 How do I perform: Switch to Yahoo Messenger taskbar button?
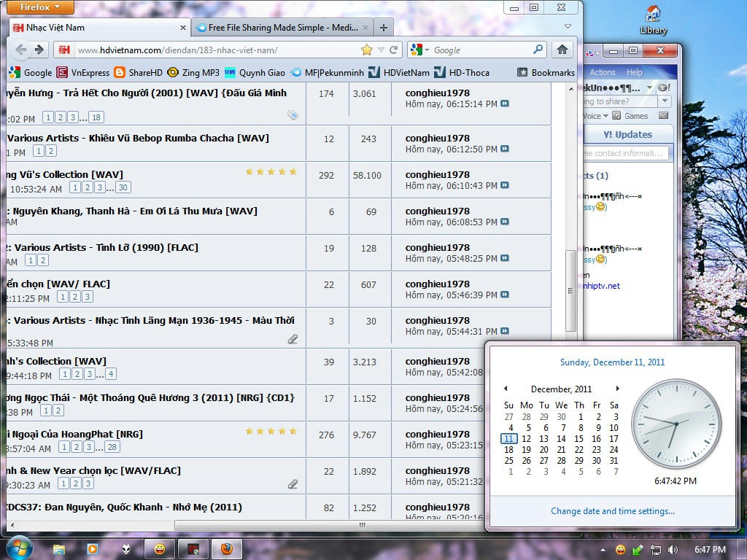(x=160, y=549)
